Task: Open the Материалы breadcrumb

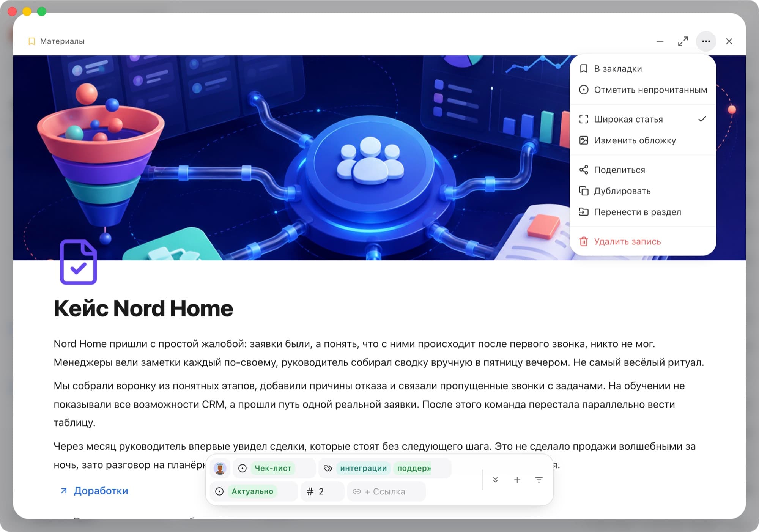Action: [x=62, y=41]
